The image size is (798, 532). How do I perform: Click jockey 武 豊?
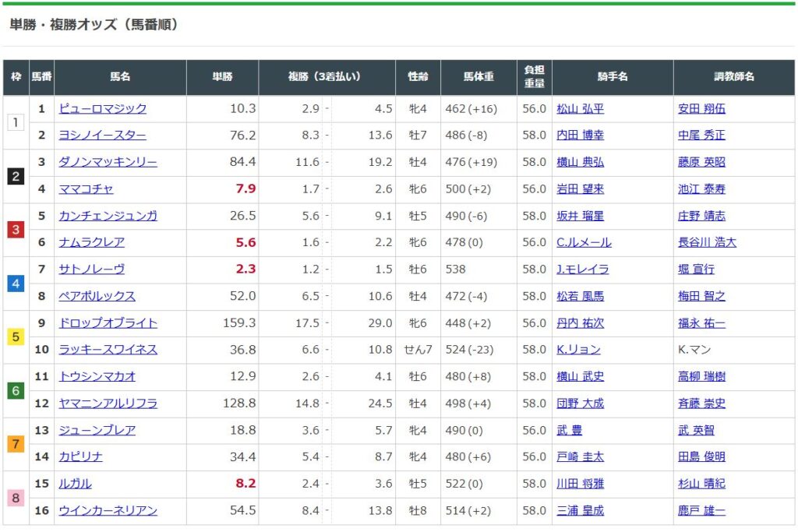(569, 430)
